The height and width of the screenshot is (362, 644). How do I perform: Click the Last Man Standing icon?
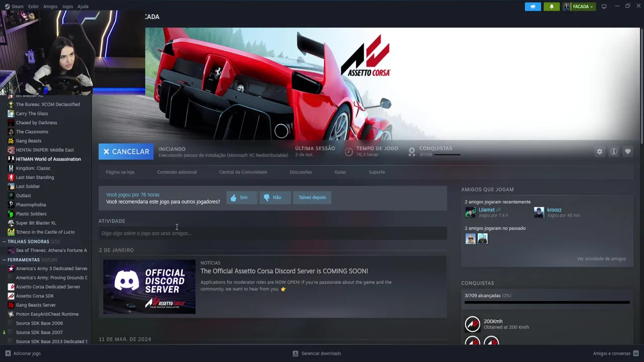point(11,177)
